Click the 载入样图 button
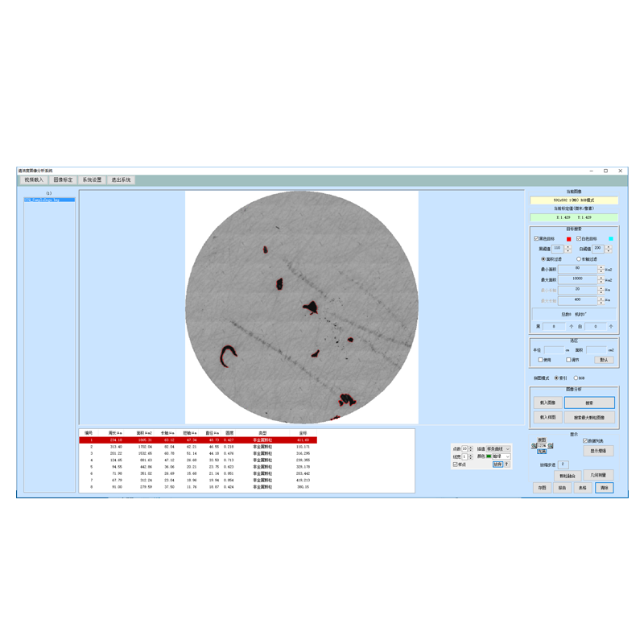The height and width of the screenshot is (644, 644). click(547, 417)
